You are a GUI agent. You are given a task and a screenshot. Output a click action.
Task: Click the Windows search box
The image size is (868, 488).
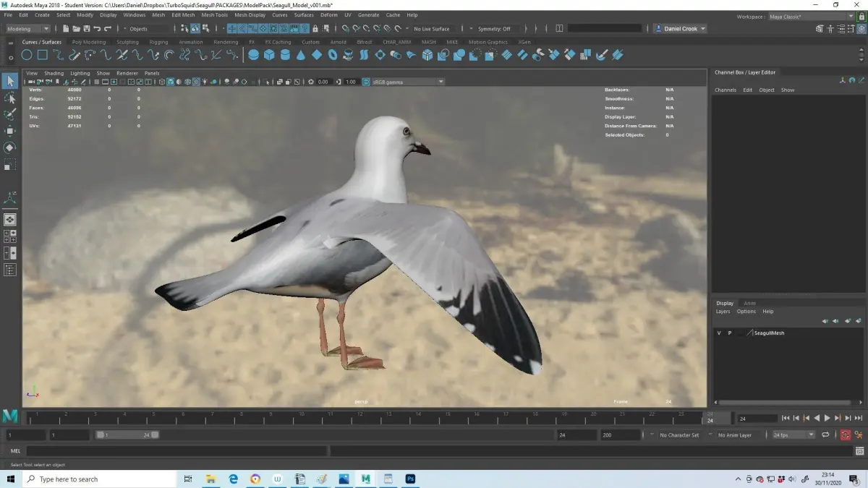pos(101,479)
